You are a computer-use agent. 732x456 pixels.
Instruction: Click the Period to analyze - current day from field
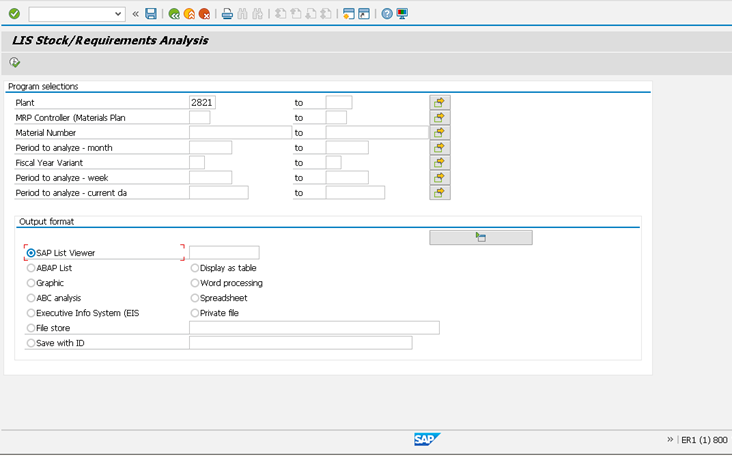click(218, 192)
